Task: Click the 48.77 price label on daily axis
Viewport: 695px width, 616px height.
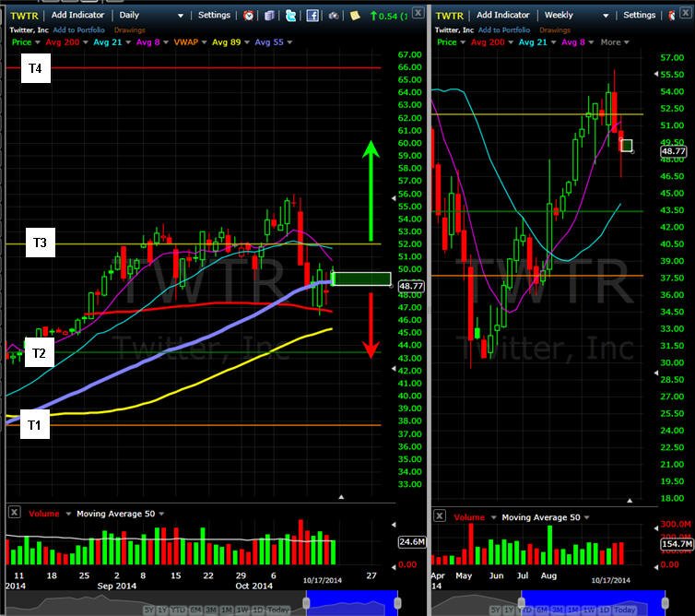Action: pyautogui.click(x=411, y=286)
